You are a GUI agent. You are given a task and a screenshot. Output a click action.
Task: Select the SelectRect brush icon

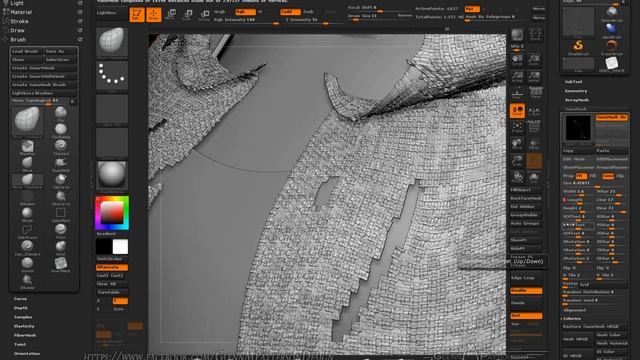point(61,213)
